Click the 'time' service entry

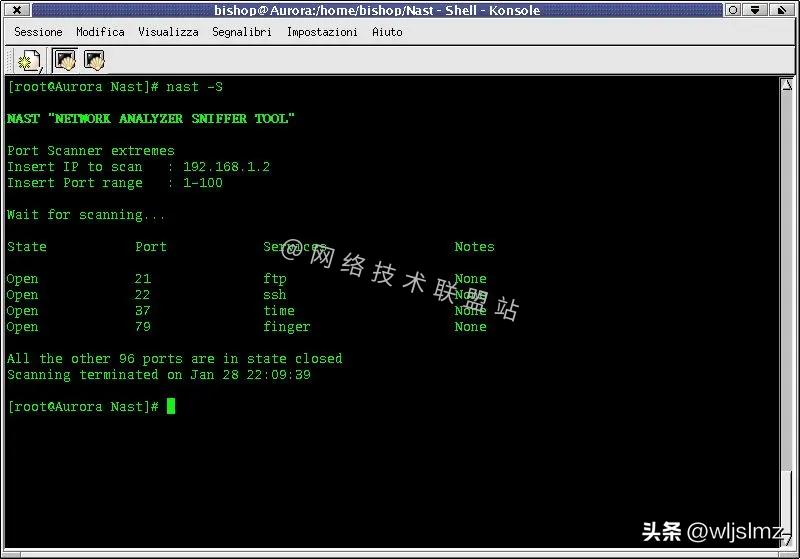279,311
